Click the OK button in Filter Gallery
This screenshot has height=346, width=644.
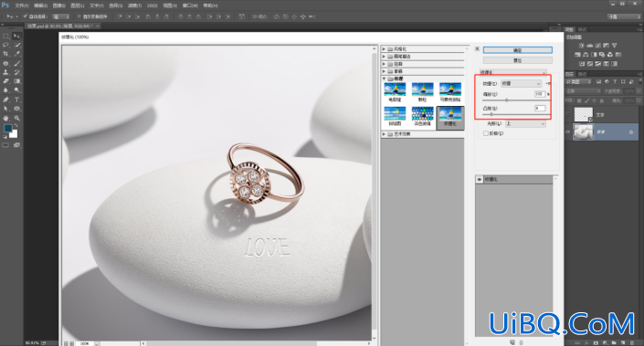518,50
